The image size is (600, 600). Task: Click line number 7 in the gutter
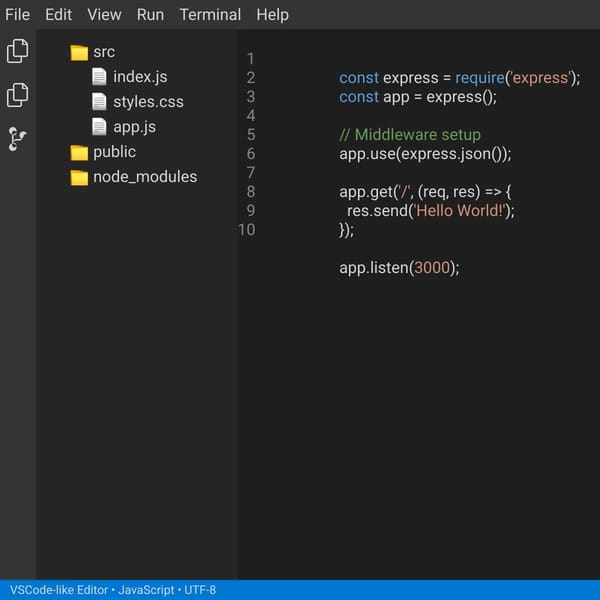point(251,173)
